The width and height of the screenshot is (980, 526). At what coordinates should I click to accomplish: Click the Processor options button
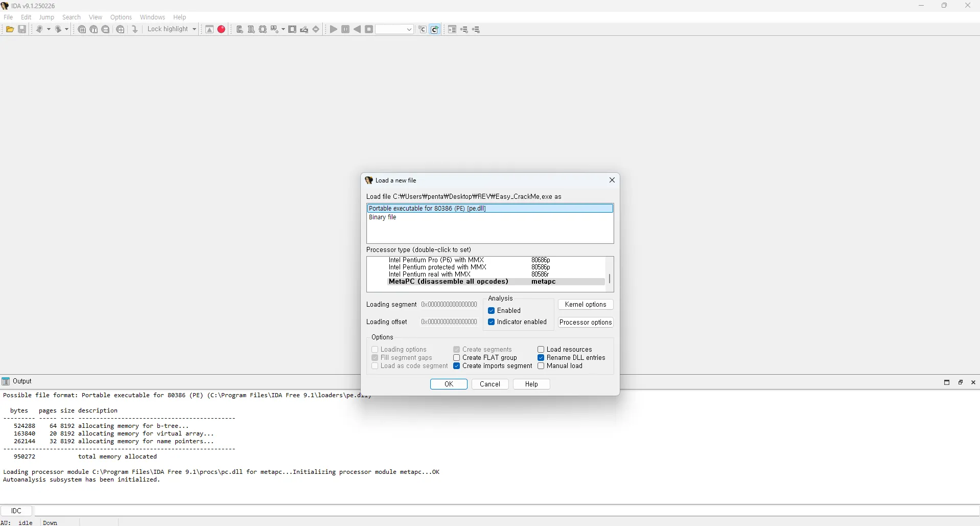(586, 323)
